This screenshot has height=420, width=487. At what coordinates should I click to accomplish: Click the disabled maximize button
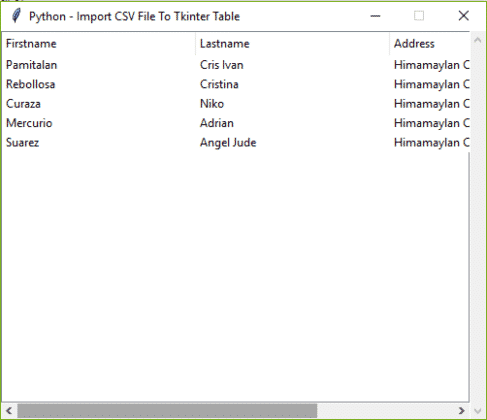419,16
